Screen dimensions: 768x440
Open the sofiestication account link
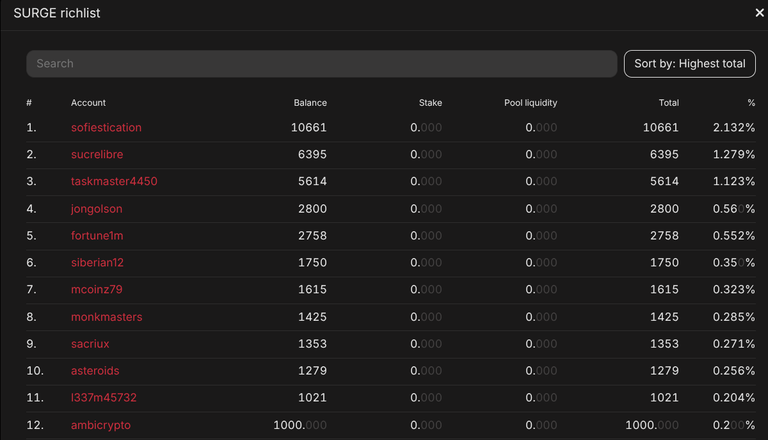coord(106,127)
